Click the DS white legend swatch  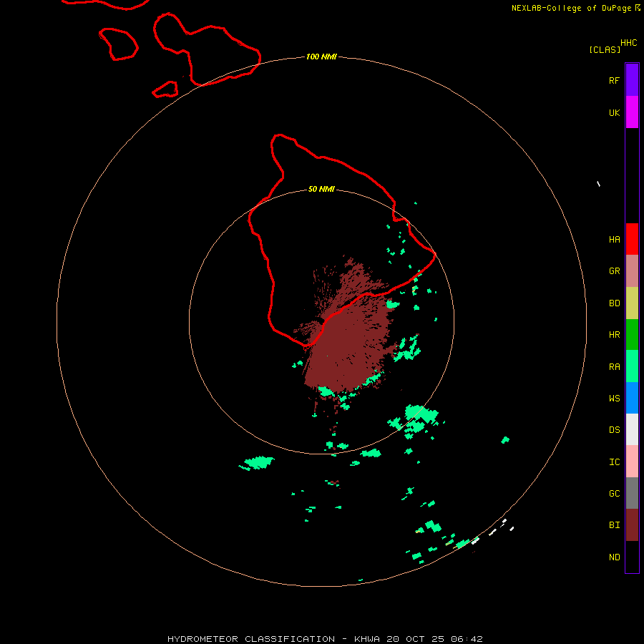[x=632, y=429]
